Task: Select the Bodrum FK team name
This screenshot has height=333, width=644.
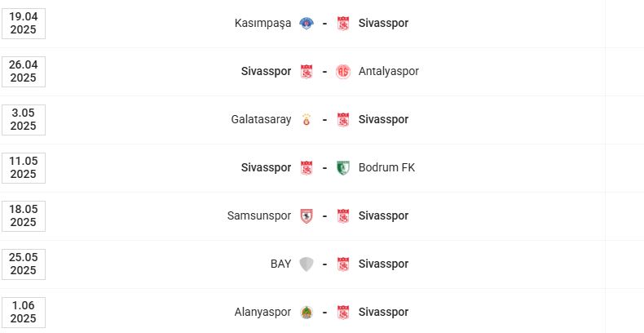Action: pos(386,168)
